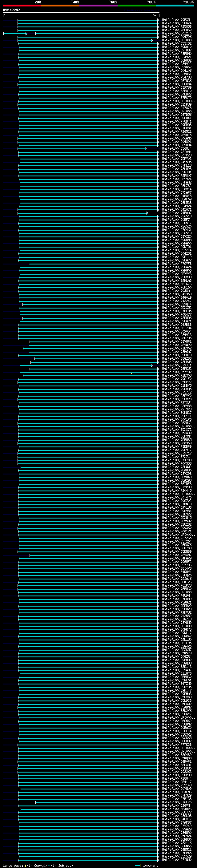Click hit label UniRef100_A1DS03
The width and height of the screenshot is (197, 868).
176,375
